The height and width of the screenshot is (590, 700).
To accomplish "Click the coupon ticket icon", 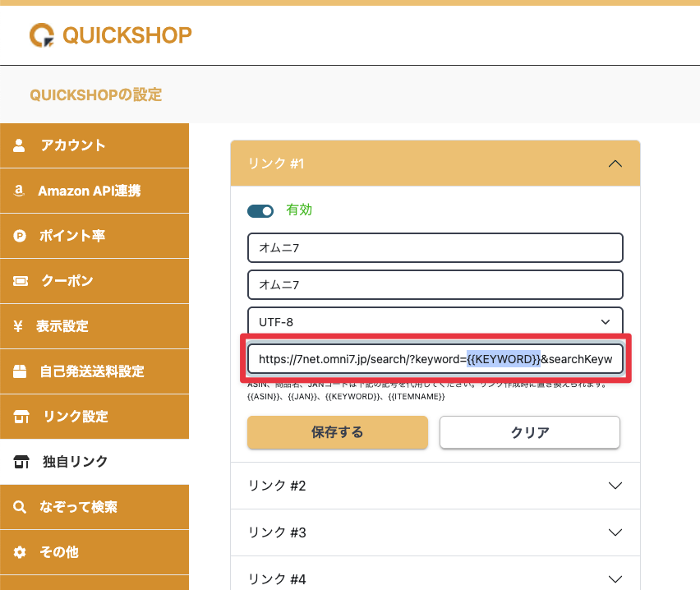I will [x=20, y=281].
